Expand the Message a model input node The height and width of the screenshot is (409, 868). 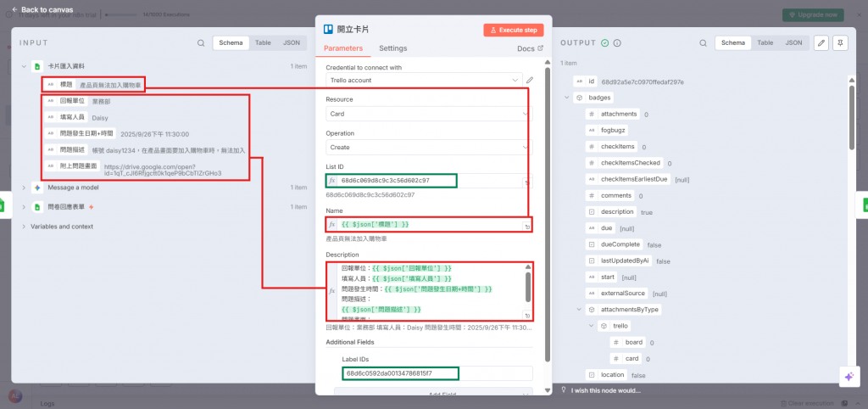coord(24,188)
